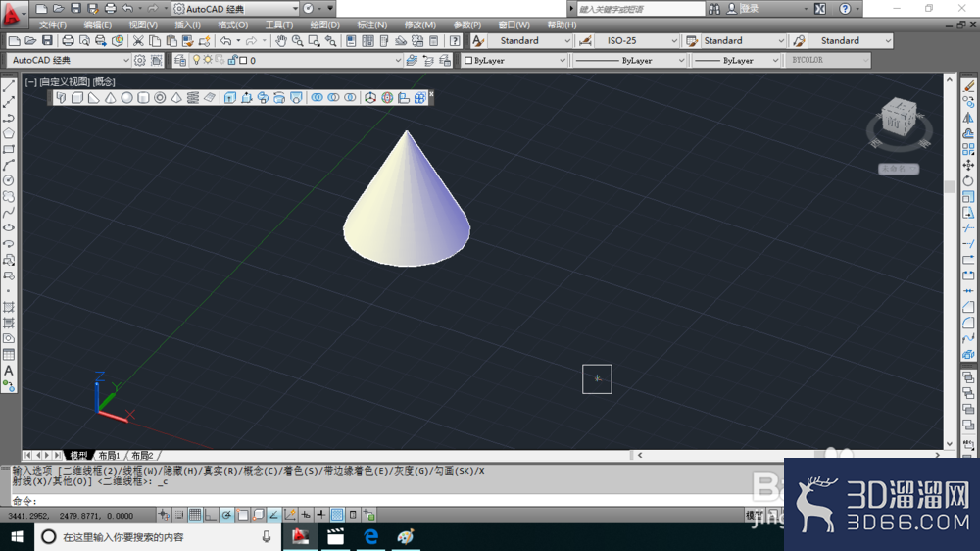Image resolution: width=980 pixels, height=551 pixels.
Task: Open the ByLayer color dropdown
Action: [562, 60]
